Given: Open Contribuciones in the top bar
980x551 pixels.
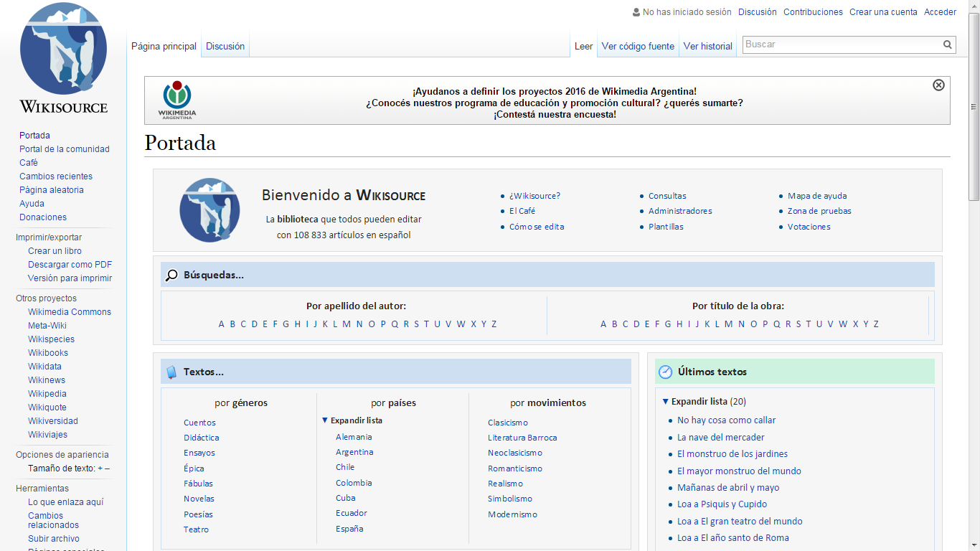Looking at the screenshot, I should [813, 12].
